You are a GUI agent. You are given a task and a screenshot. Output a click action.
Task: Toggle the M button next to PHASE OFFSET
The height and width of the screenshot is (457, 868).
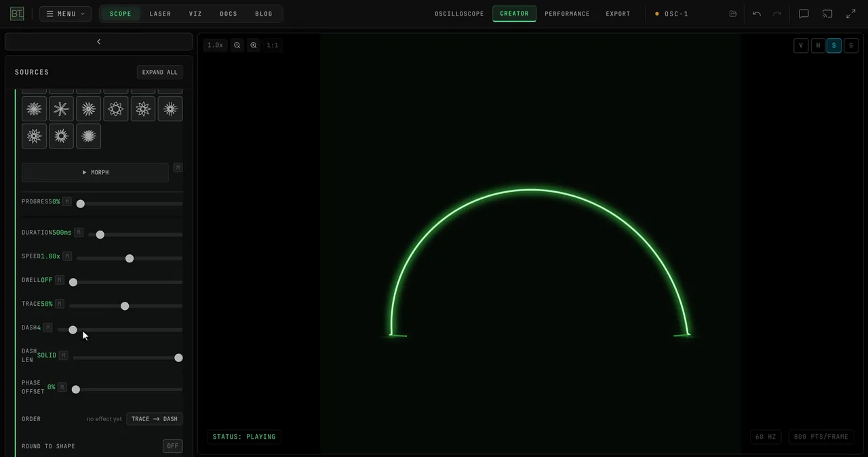tap(62, 387)
